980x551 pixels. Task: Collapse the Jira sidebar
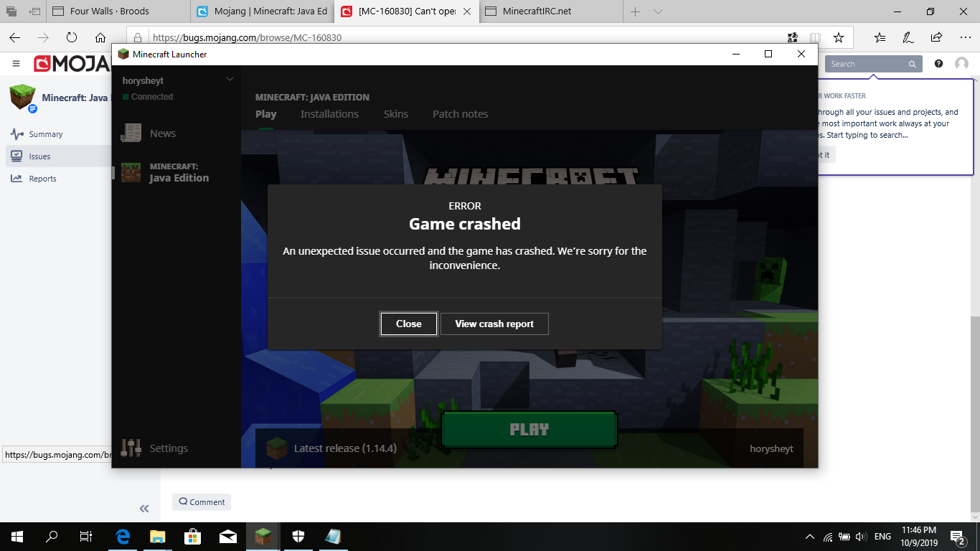(x=144, y=509)
